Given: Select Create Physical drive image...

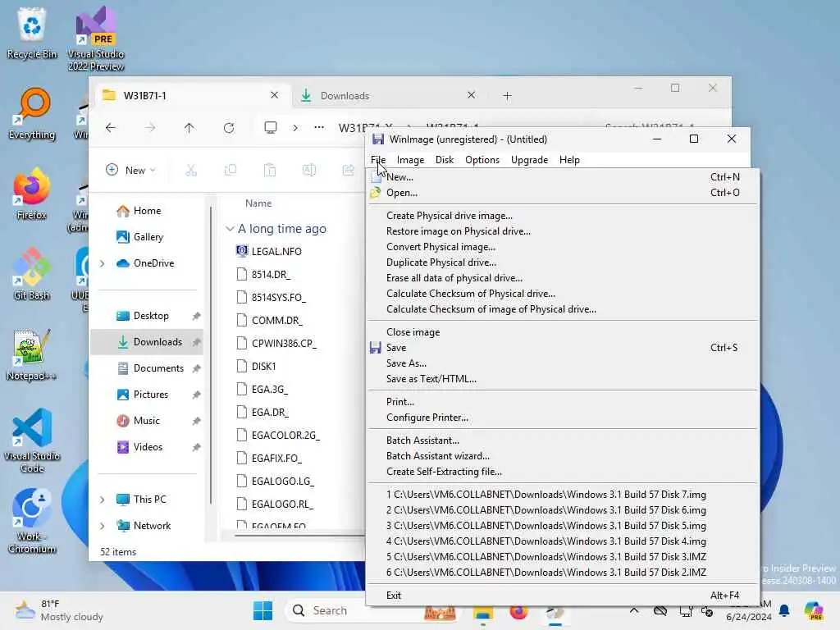Looking at the screenshot, I should 563,216.
